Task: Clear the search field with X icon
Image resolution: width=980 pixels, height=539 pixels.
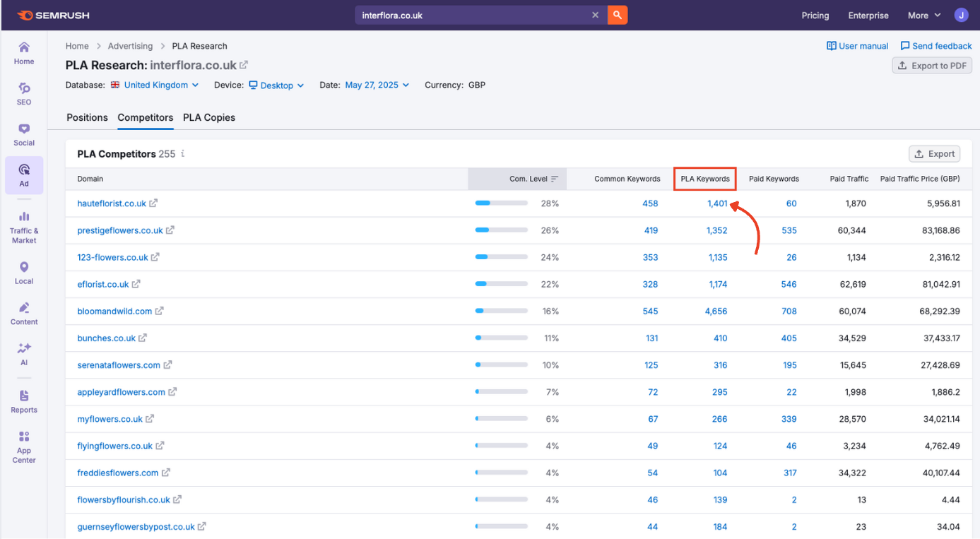Action: coord(595,15)
